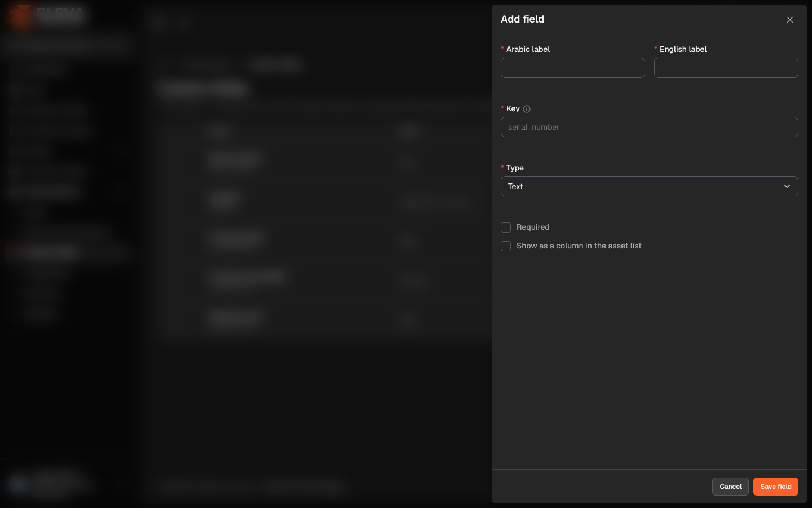Focus the English label input box
This screenshot has width=812, height=508.
pos(726,68)
